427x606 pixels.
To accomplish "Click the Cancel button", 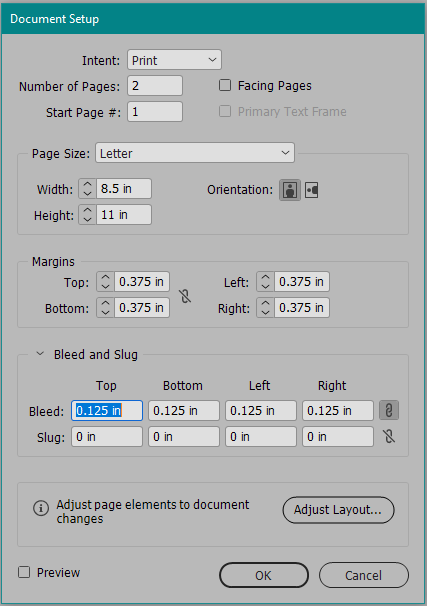I will click(x=364, y=575).
